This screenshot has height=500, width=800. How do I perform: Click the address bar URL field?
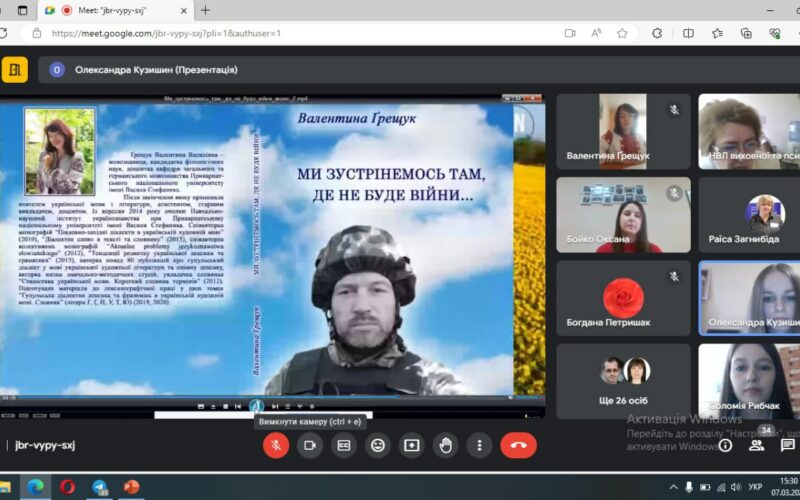300,33
